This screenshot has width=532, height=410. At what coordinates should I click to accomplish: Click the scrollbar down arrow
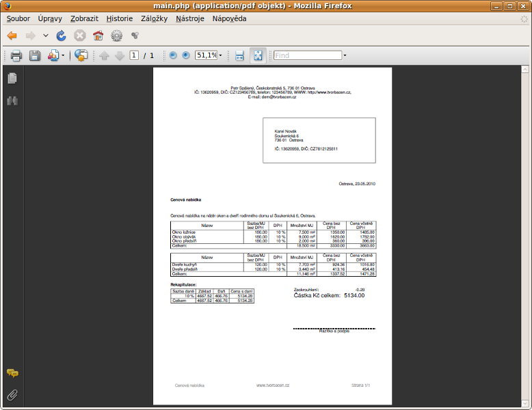click(x=525, y=403)
